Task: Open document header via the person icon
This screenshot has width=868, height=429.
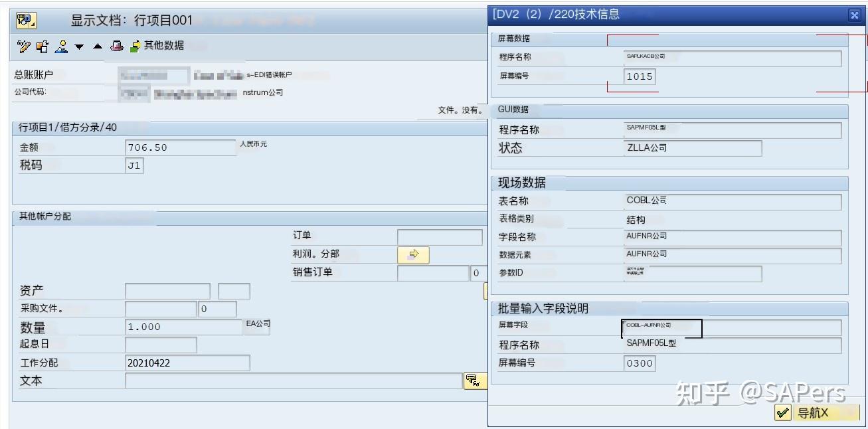Action: (x=60, y=46)
